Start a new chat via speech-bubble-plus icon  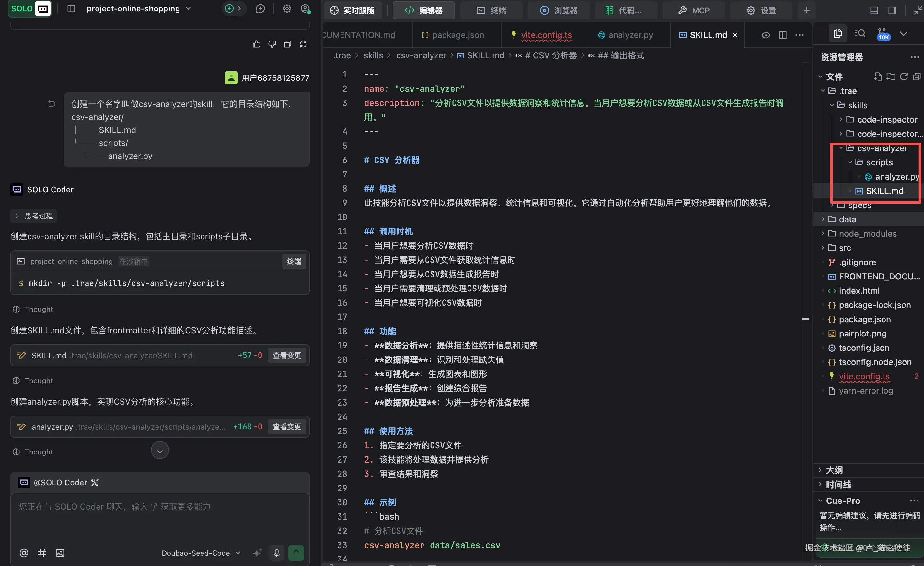pyautogui.click(x=260, y=9)
